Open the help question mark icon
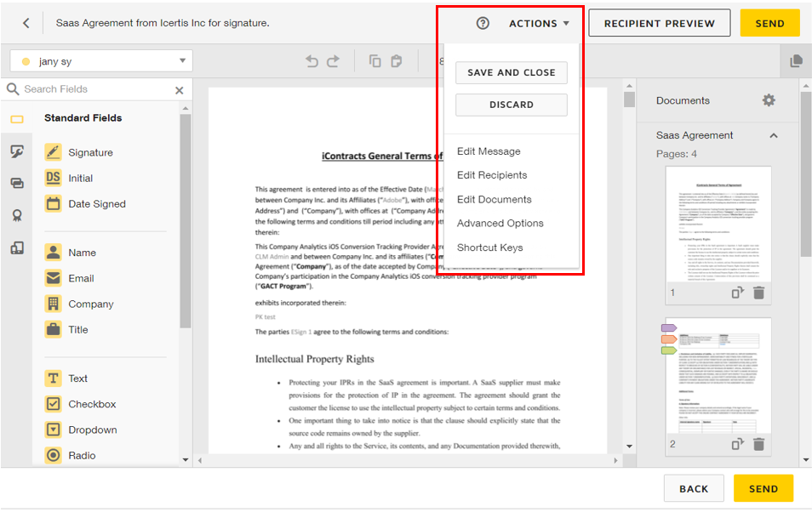 (x=483, y=23)
